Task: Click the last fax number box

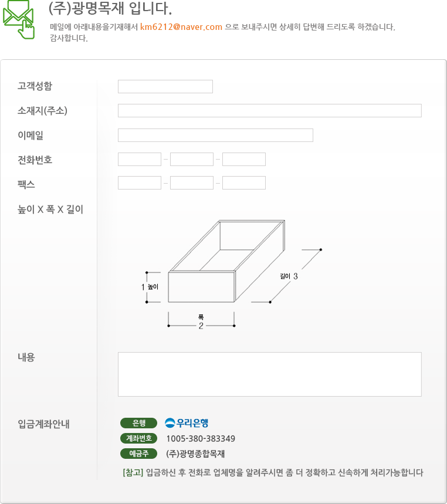Action: click(244, 183)
